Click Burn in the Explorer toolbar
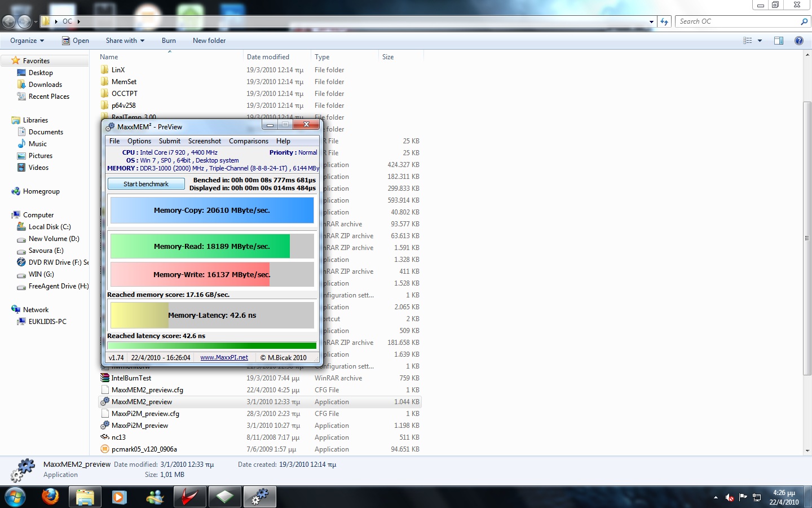The height and width of the screenshot is (508, 812). click(x=169, y=41)
